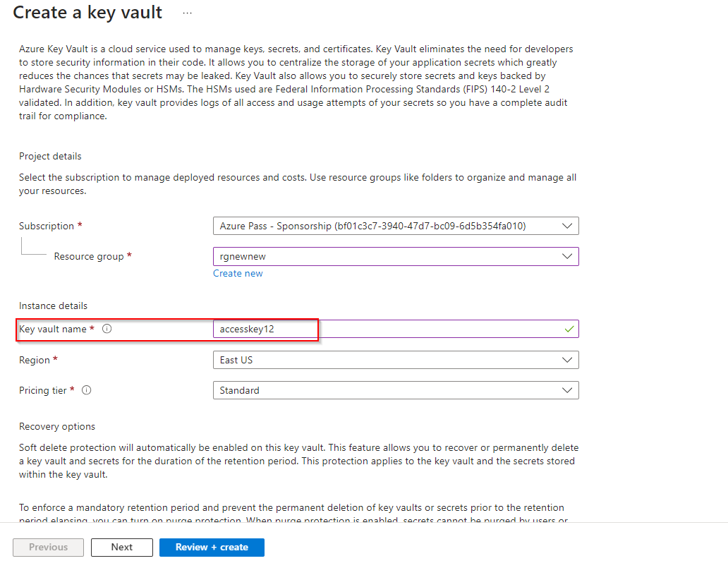Click the Previous button
Viewport: 728px width, 568px height.
coord(49,547)
